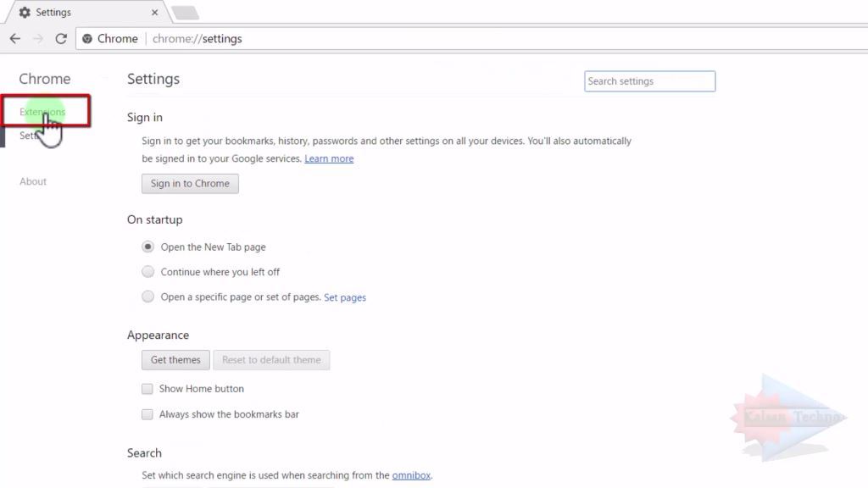This screenshot has width=868, height=488.
Task: Open Extensions in the sidebar
Action: [x=42, y=112]
